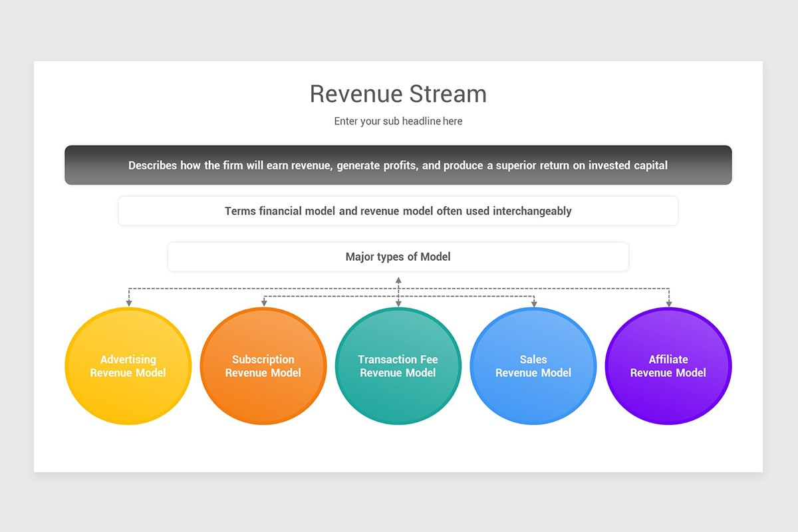
Task: Click the Terms financial model text box
Action: click(398, 211)
